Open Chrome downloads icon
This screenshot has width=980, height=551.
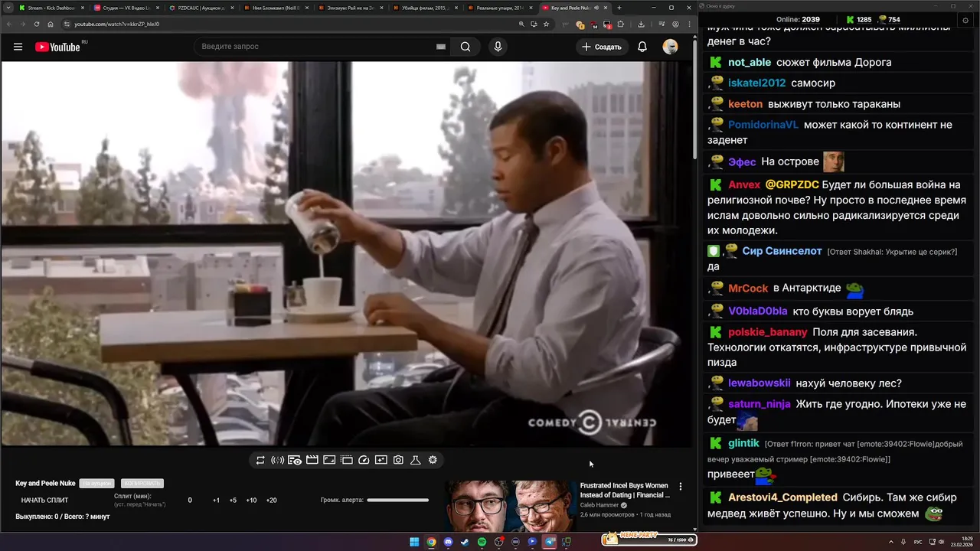(x=641, y=24)
